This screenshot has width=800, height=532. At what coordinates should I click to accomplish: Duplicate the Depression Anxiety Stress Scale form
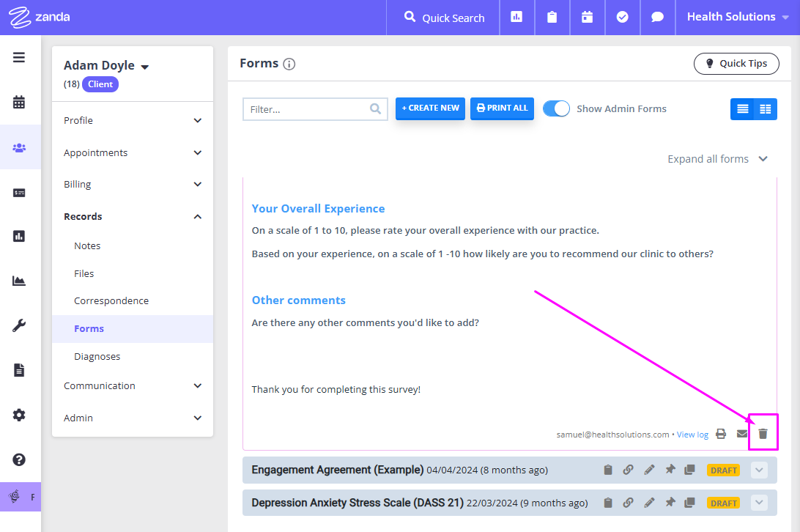(x=689, y=503)
